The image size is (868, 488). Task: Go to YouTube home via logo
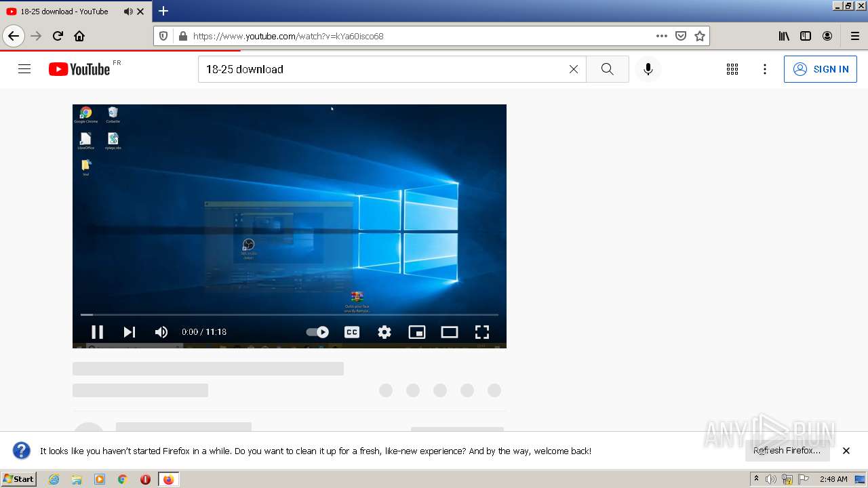tap(79, 69)
